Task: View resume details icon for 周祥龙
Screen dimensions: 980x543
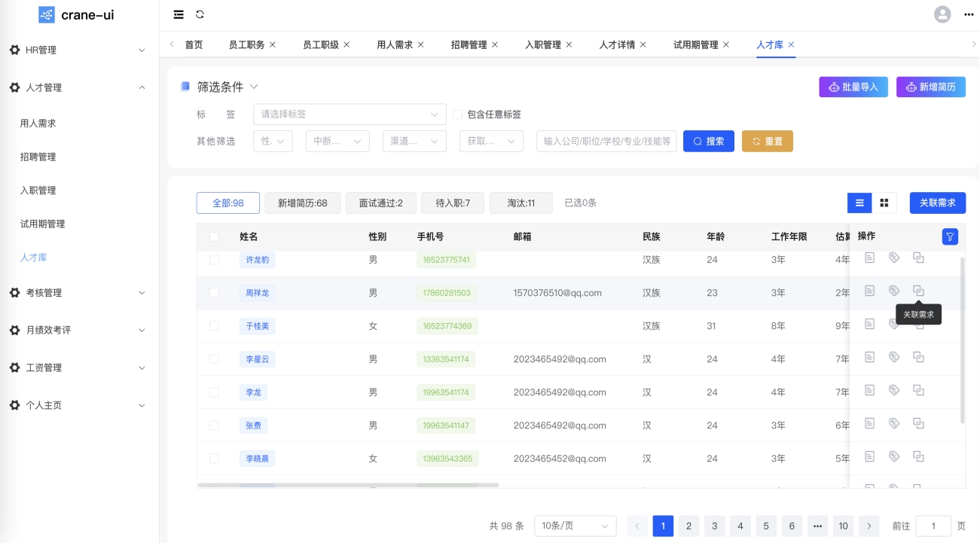Action: [x=869, y=291]
